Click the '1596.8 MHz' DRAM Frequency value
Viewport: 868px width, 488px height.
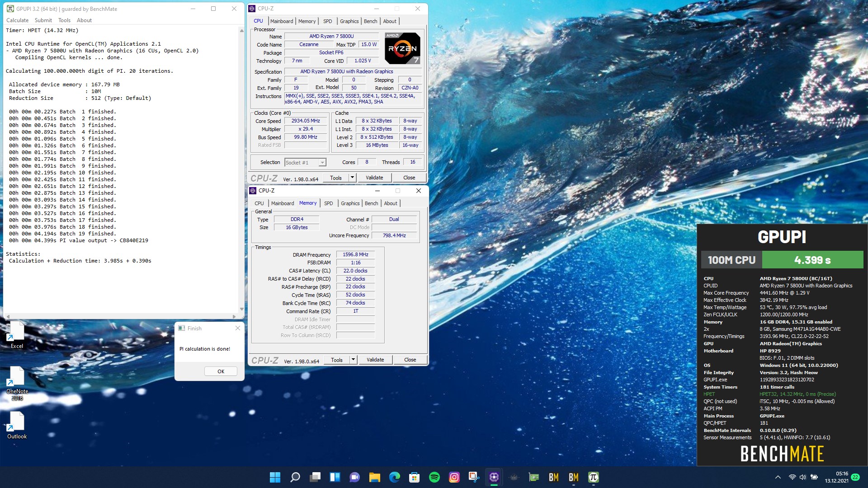[x=355, y=254]
